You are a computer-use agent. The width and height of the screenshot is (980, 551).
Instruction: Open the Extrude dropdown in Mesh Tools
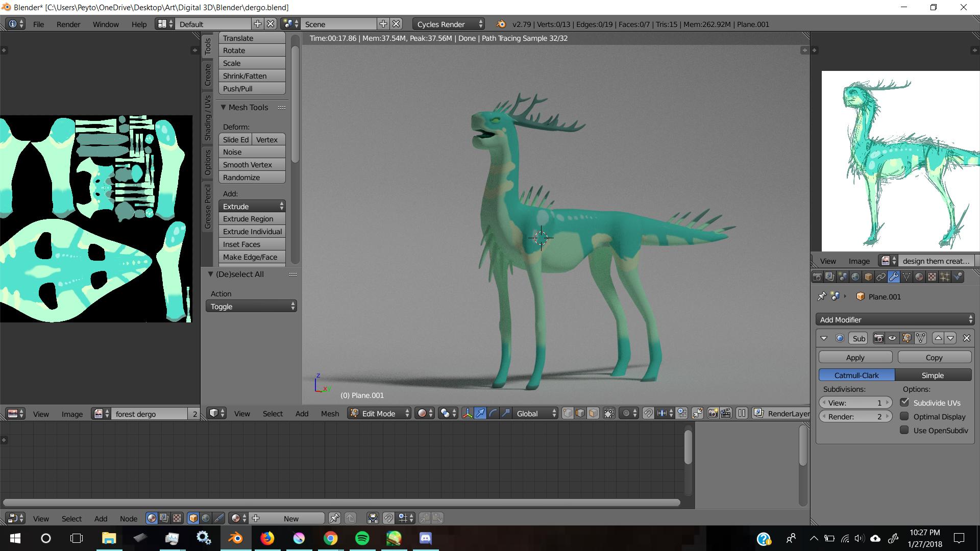tap(252, 206)
